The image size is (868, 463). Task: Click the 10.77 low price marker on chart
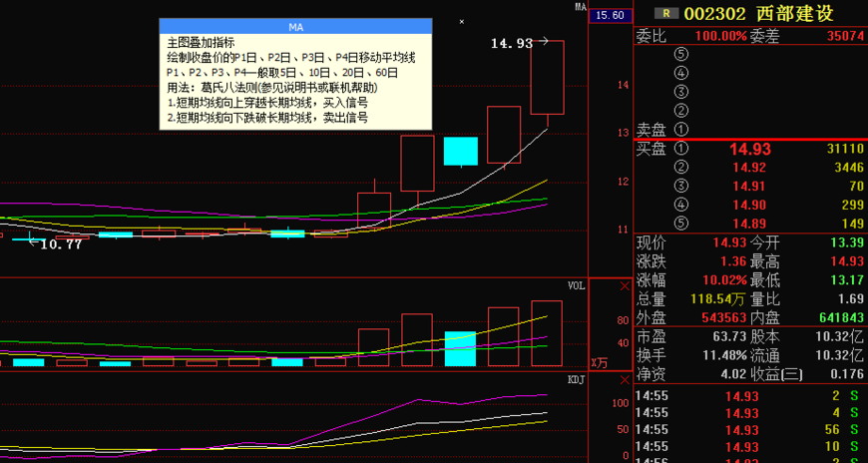tap(61, 244)
